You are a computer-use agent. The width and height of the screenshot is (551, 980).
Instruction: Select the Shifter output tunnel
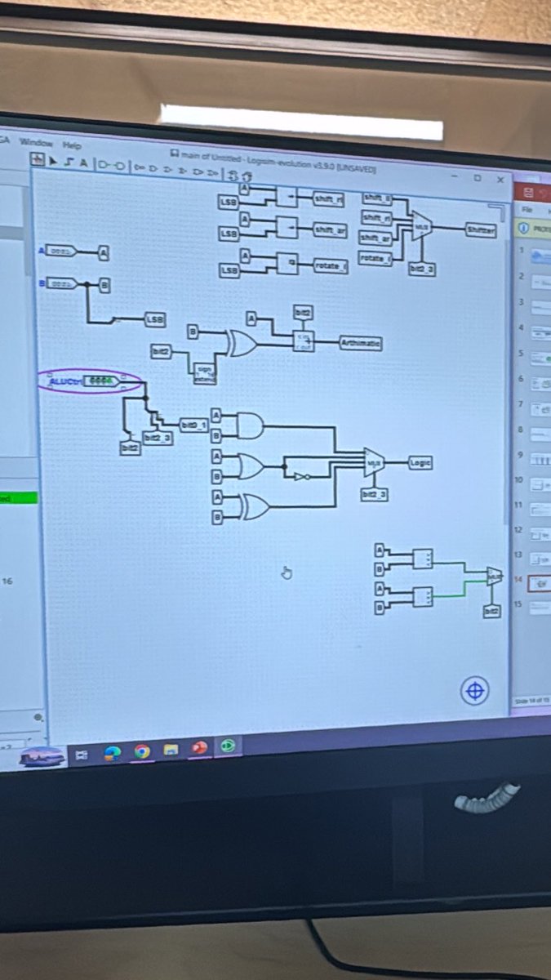point(482,230)
